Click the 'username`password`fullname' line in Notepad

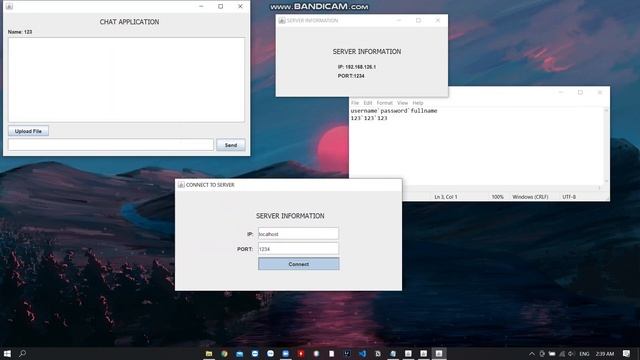[x=394, y=111]
